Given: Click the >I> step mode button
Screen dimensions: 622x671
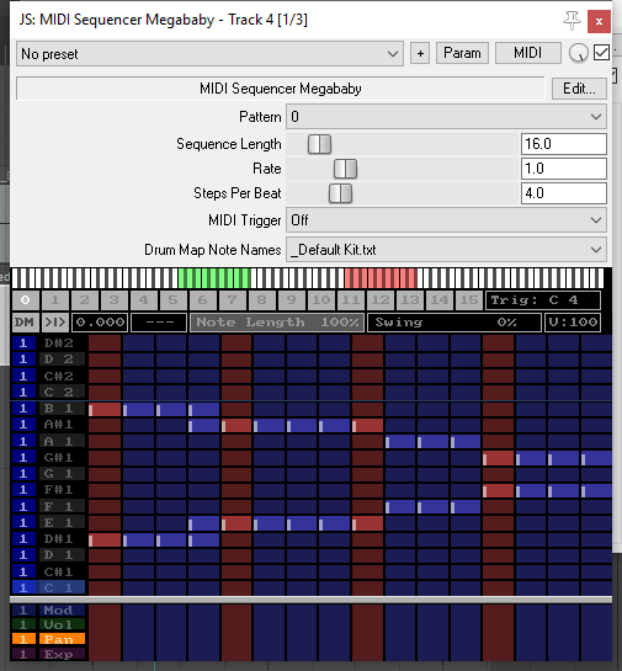Looking at the screenshot, I should (55, 322).
